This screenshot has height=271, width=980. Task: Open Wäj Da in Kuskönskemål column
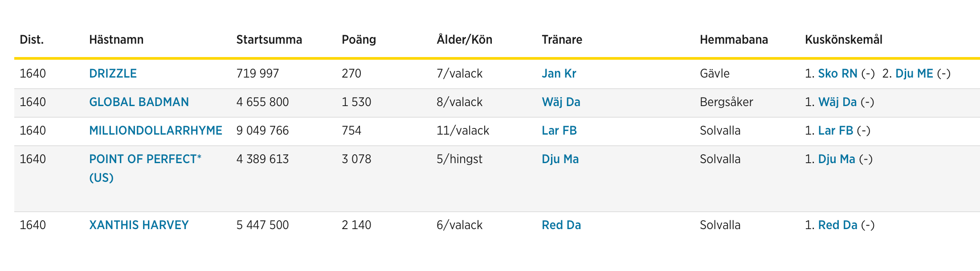[837, 102]
